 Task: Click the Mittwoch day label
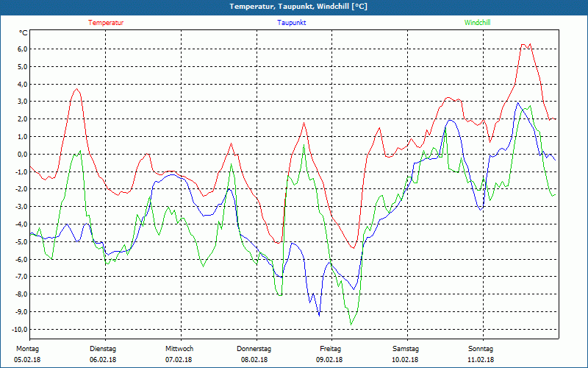179,349
